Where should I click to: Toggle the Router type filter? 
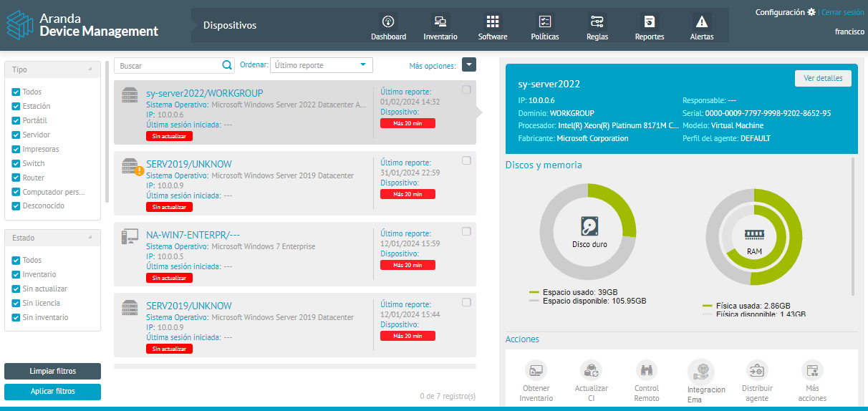[x=16, y=178]
